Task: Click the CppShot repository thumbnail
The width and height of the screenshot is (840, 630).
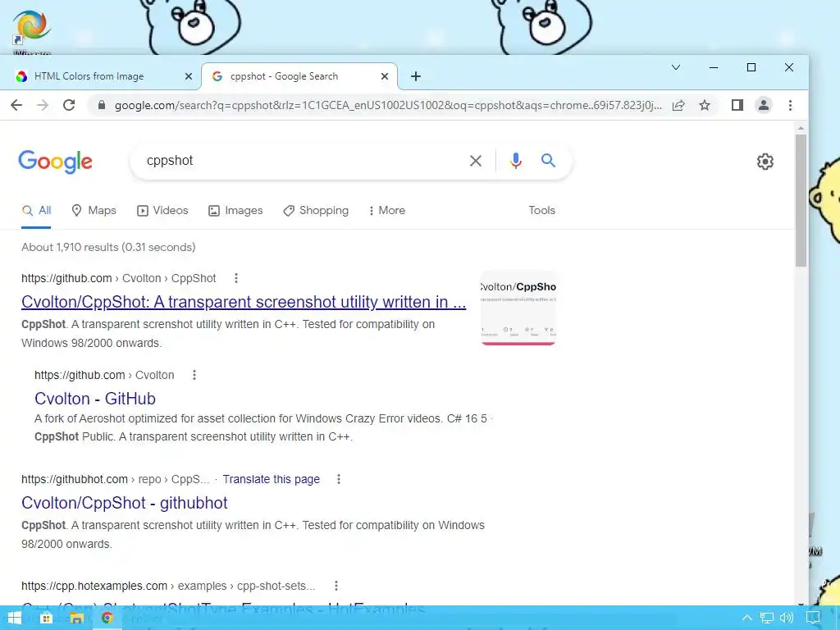Action: pyautogui.click(x=518, y=308)
